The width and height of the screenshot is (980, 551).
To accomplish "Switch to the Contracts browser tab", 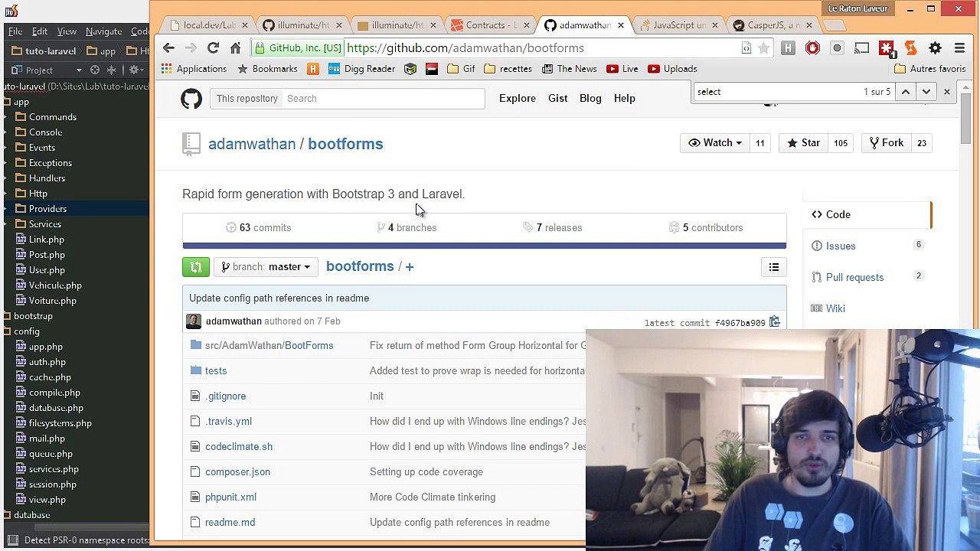I will (x=490, y=25).
